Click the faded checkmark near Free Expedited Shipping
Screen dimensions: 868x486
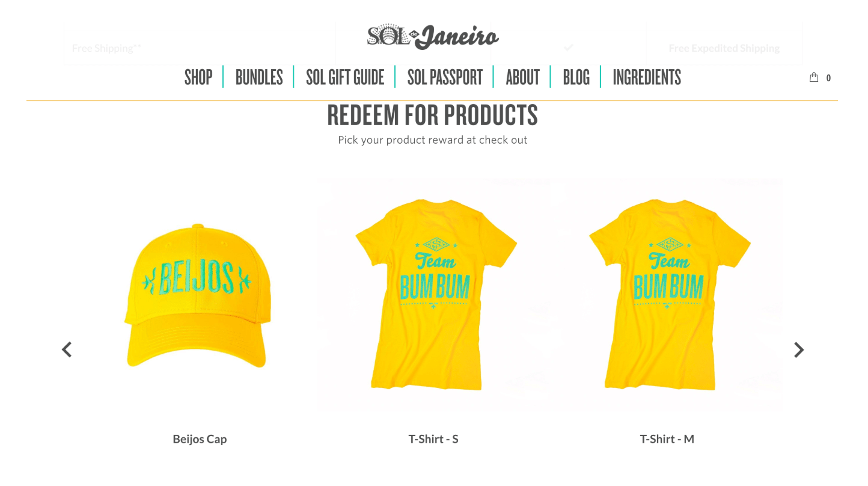click(569, 47)
